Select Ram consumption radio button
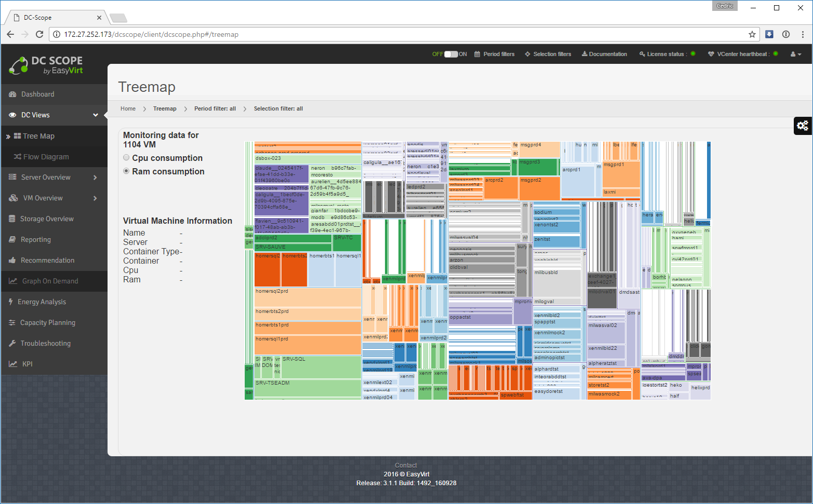The height and width of the screenshot is (504, 813). coord(126,171)
